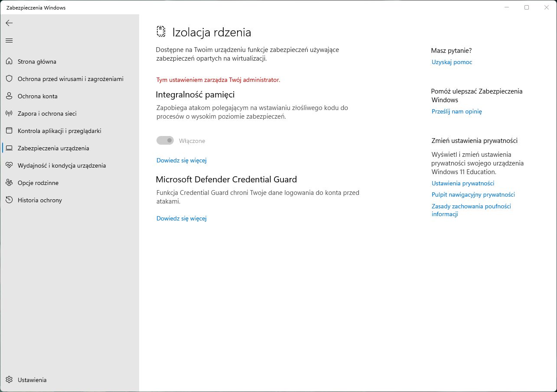Open the Prześlij nam opinię link

point(456,111)
